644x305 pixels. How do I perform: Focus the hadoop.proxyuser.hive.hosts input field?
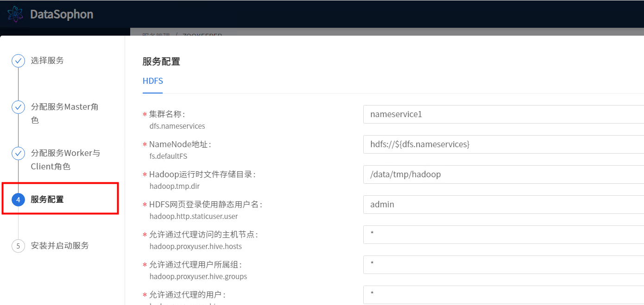503,235
